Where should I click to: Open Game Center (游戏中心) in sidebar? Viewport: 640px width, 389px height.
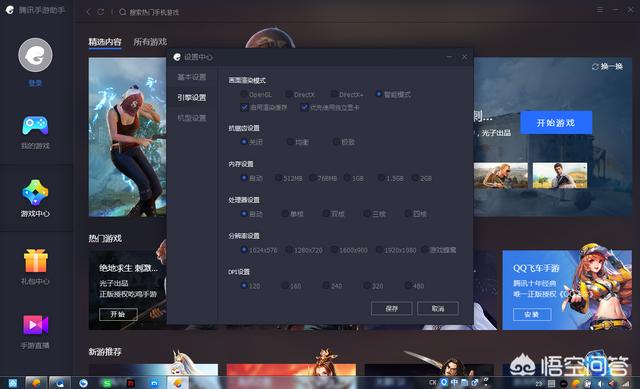pyautogui.click(x=35, y=199)
